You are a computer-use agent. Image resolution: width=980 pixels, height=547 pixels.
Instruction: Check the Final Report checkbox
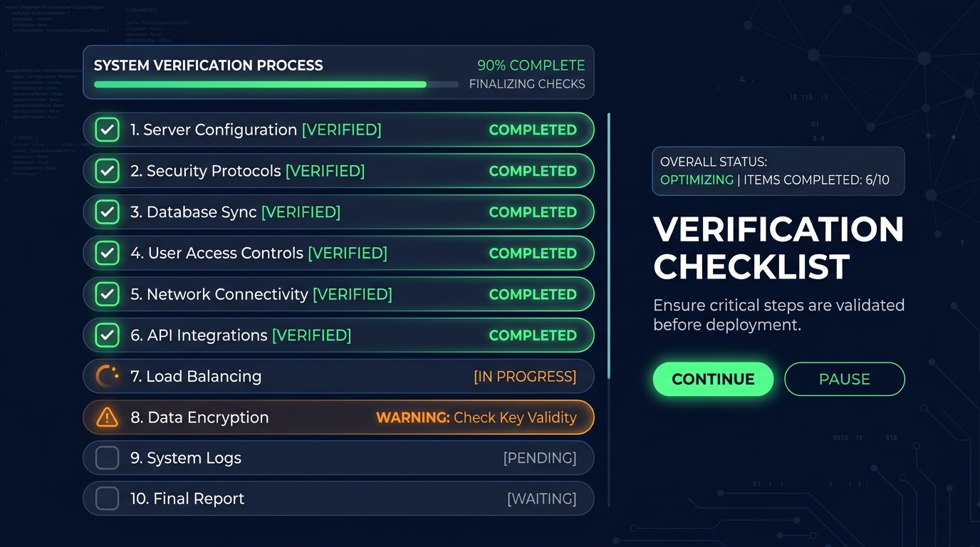click(x=107, y=499)
